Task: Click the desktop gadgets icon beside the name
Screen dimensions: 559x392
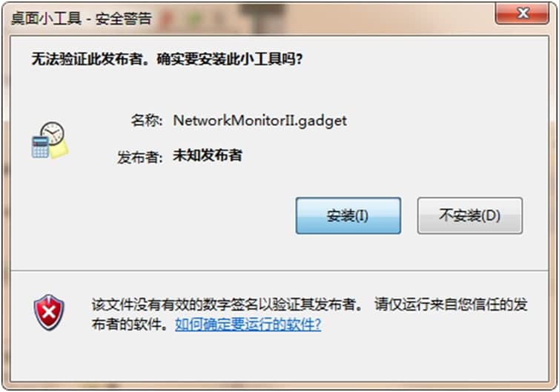Action: click(x=50, y=140)
